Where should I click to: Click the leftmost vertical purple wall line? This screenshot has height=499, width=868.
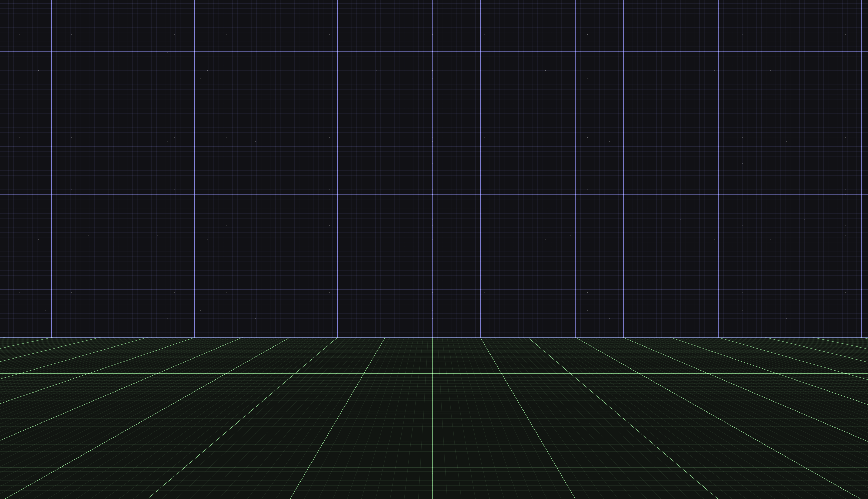coord(4,171)
